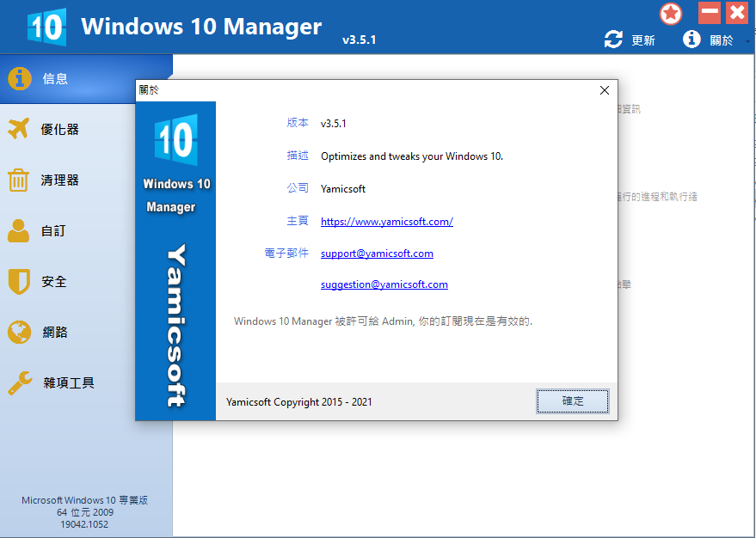Minimize the Windows 10 Manager window
The height and width of the screenshot is (538, 756).
click(710, 13)
